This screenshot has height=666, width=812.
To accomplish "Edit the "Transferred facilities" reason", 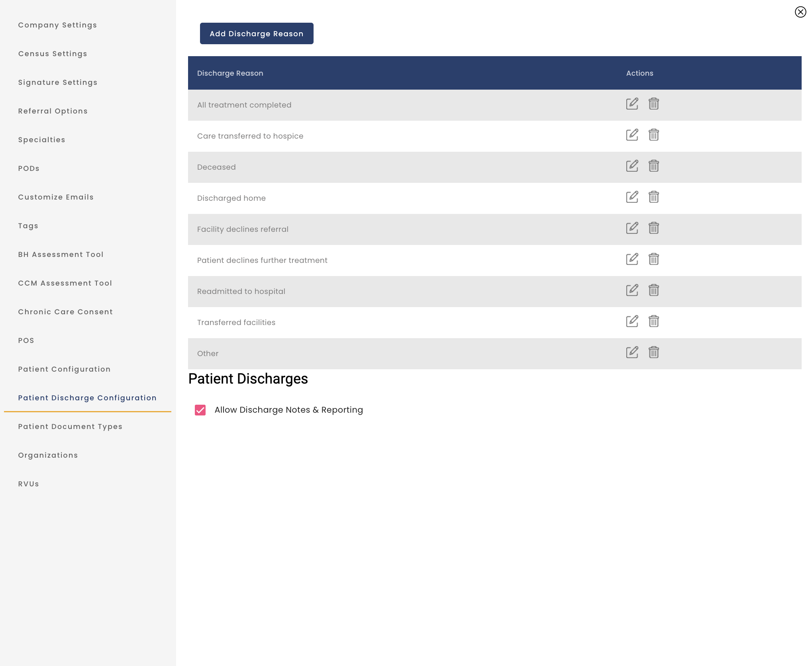I will coord(632,321).
